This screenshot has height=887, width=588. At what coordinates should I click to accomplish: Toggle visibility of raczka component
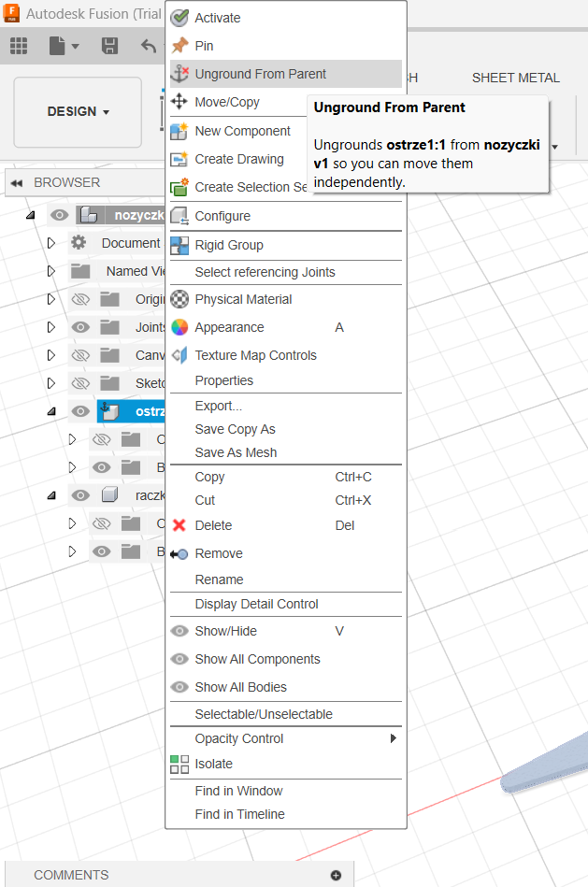80,495
